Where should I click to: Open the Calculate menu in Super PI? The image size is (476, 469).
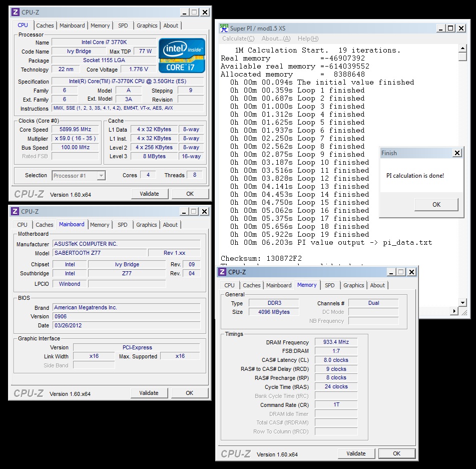pyautogui.click(x=238, y=39)
